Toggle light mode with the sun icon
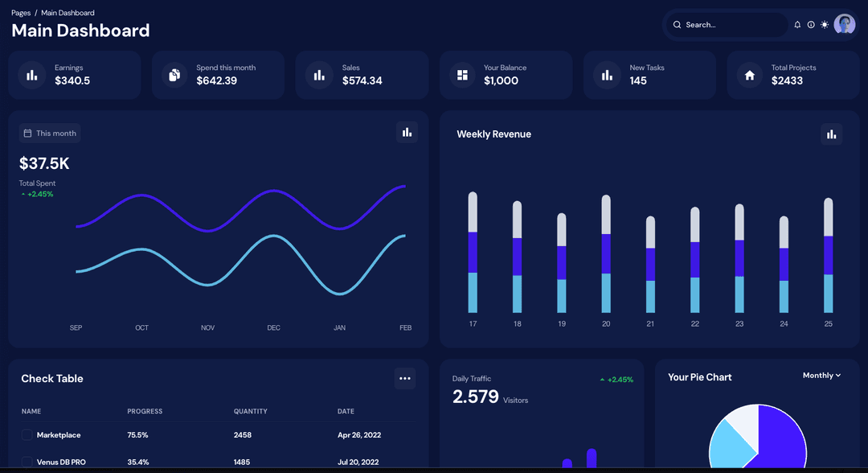Viewport: 868px width, 473px height. [825, 25]
